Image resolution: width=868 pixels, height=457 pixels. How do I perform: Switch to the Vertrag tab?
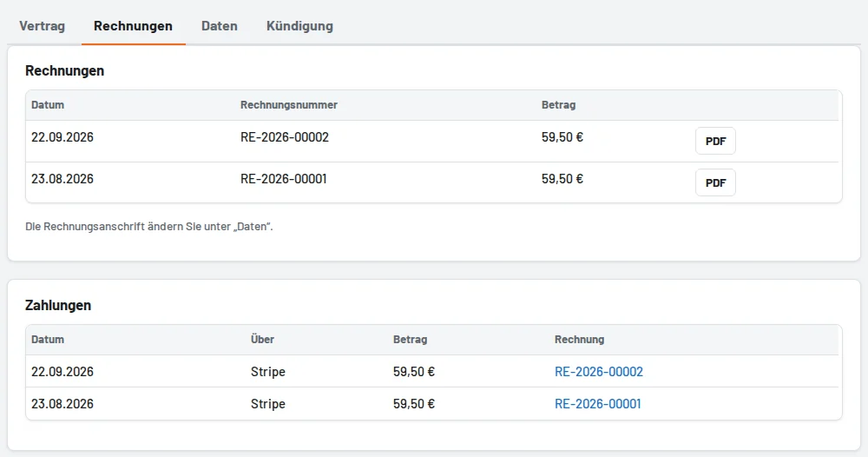42,26
